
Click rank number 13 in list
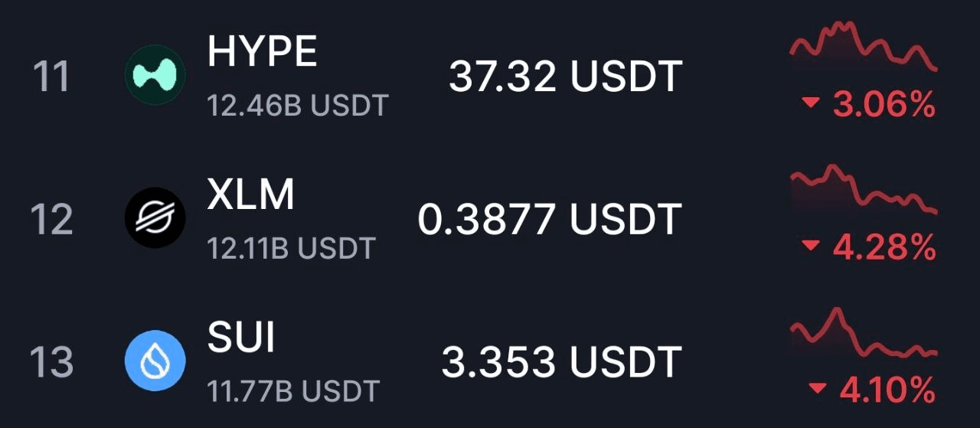pyautogui.click(x=51, y=362)
